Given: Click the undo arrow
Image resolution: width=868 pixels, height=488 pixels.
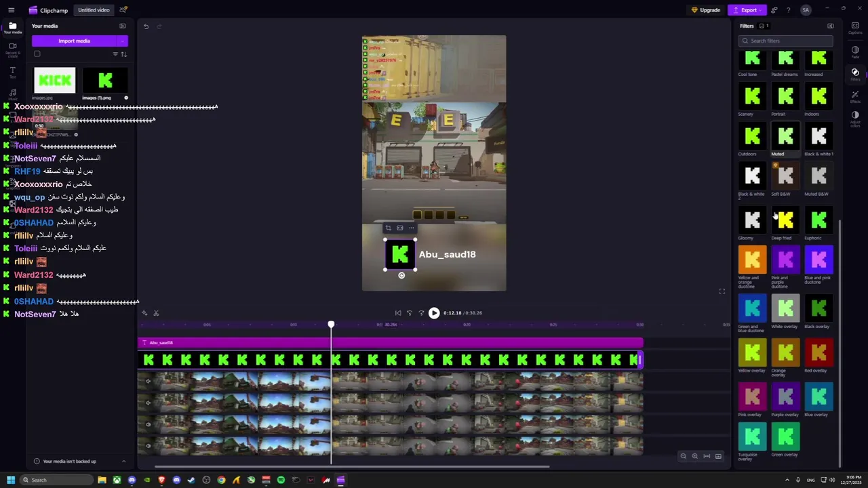Looking at the screenshot, I should pyautogui.click(x=146, y=26).
